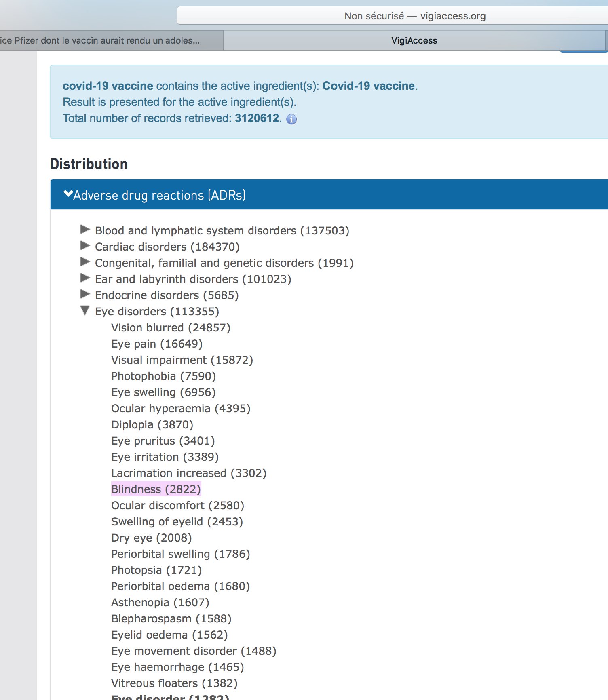Expand Blood and lymphatic system disorders

(x=85, y=230)
